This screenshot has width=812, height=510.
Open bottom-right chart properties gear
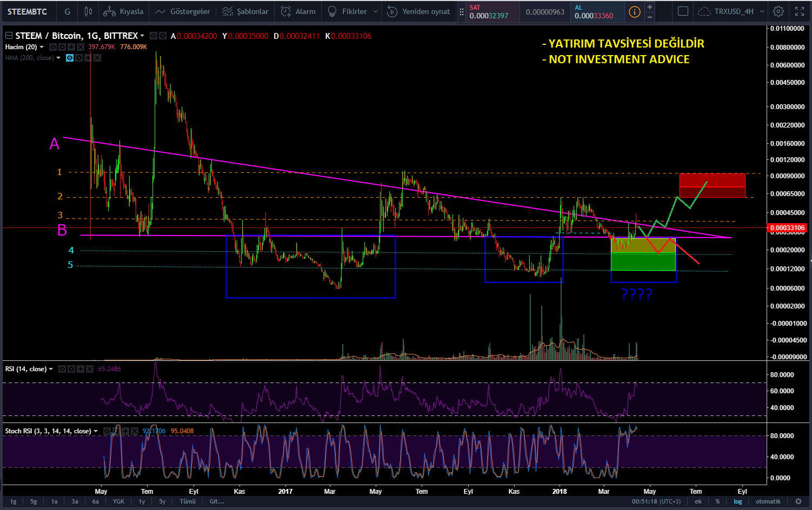click(x=798, y=501)
